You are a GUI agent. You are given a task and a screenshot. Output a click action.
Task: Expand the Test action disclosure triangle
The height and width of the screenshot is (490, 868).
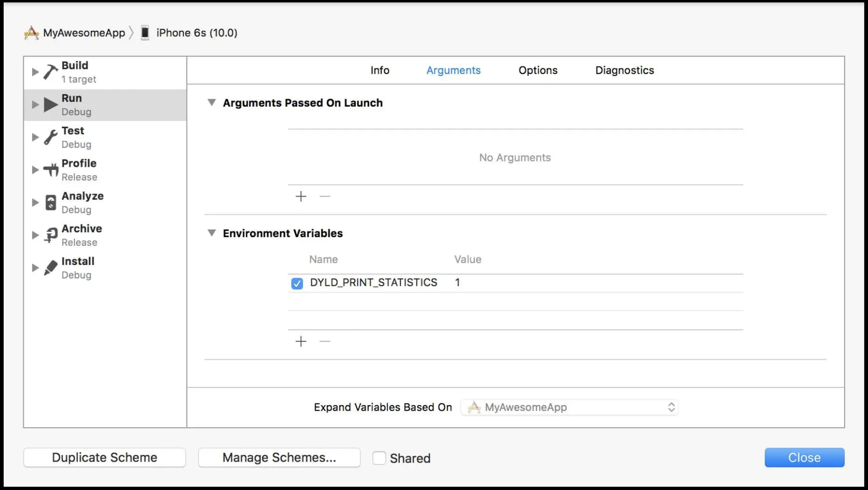(x=35, y=137)
